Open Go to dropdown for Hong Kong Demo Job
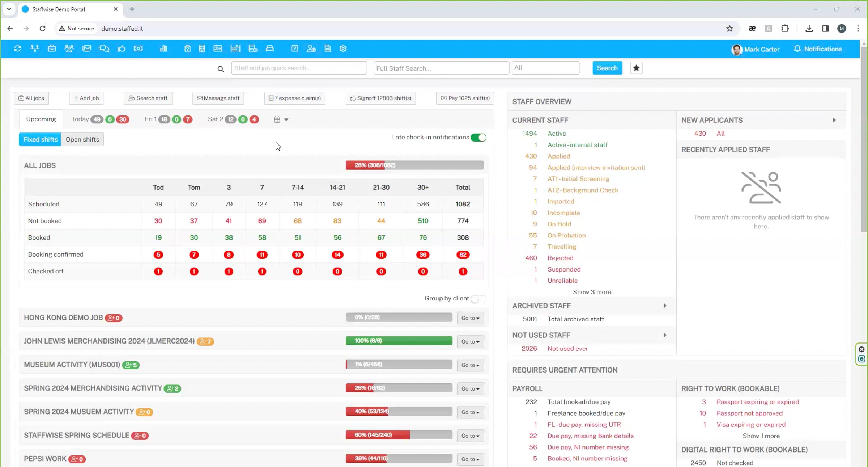868x467 pixels. tap(470, 318)
